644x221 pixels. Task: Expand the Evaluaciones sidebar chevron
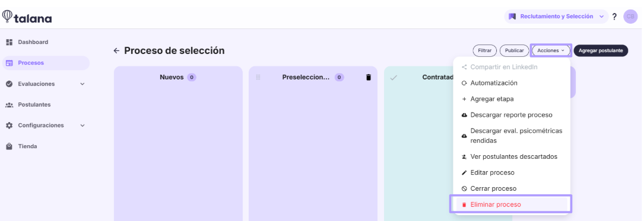[x=82, y=84]
